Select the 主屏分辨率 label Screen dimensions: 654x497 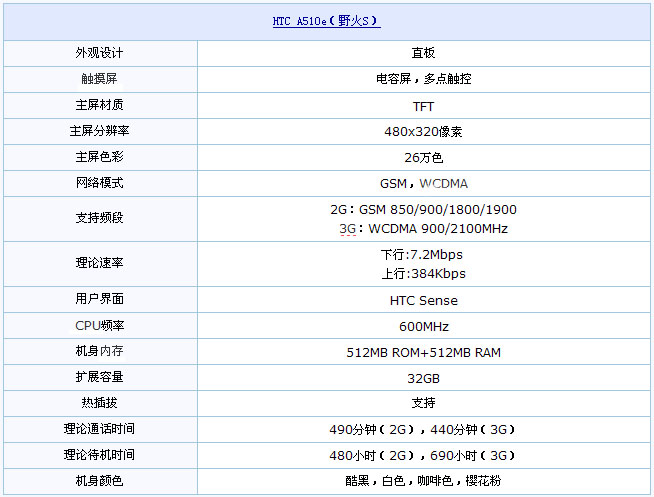click(x=99, y=131)
